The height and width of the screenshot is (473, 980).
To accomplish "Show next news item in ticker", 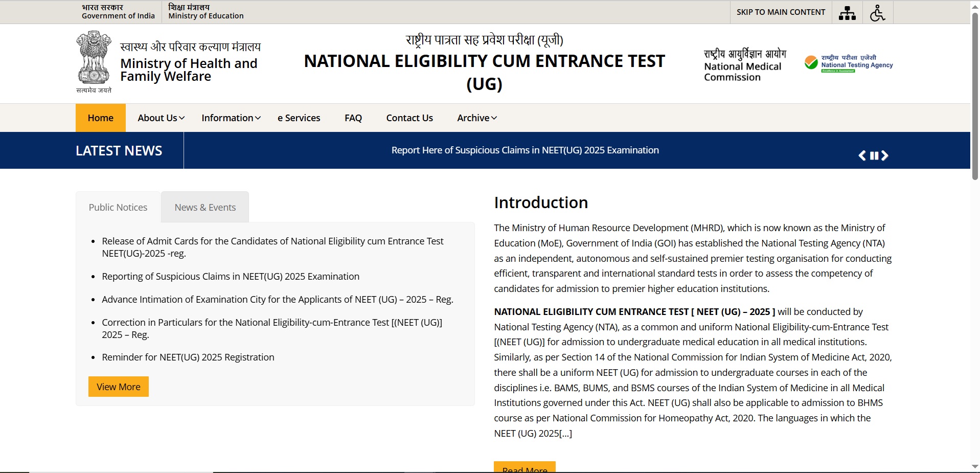I will [x=885, y=155].
